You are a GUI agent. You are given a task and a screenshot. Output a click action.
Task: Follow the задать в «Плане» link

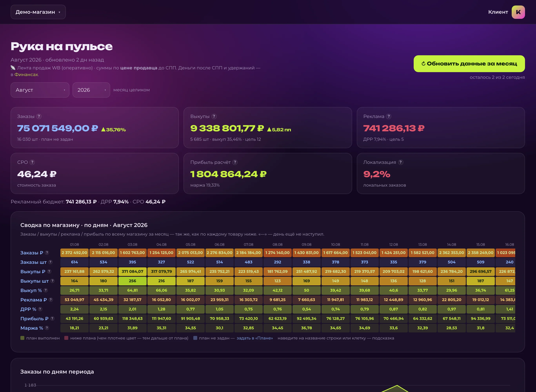pyautogui.click(x=255, y=338)
